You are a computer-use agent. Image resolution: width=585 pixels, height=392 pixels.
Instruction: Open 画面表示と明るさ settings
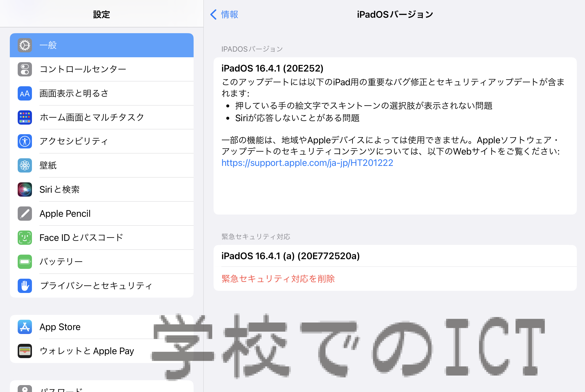click(x=102, y=93)
